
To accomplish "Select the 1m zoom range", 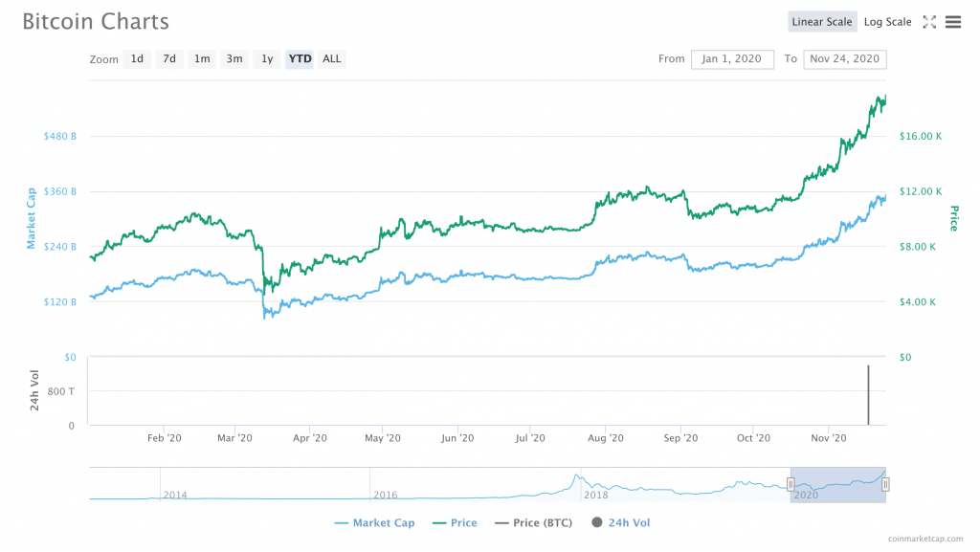I will [202, 59].
